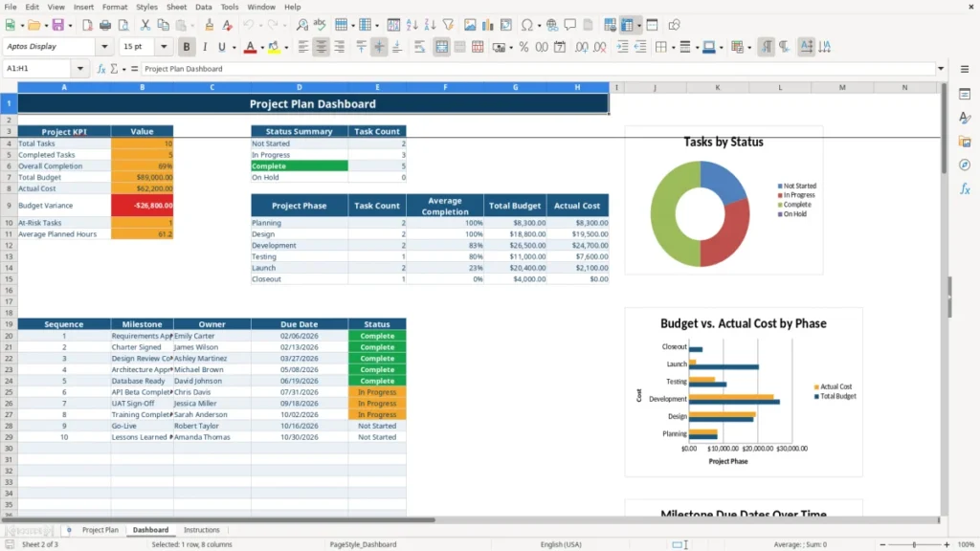The image size is (980, 551).
Task: Click the 100% zoom level
Action: click(967, 544)
